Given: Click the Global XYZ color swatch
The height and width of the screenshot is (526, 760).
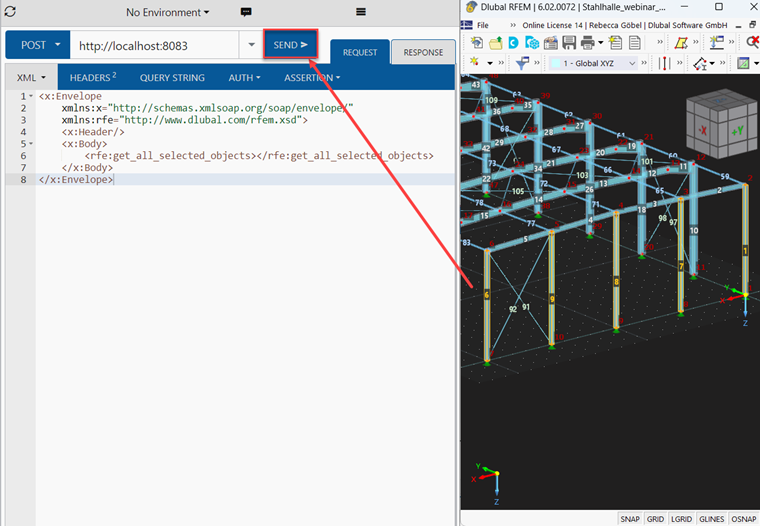Looking at the screenshot, I should [556, 64].
